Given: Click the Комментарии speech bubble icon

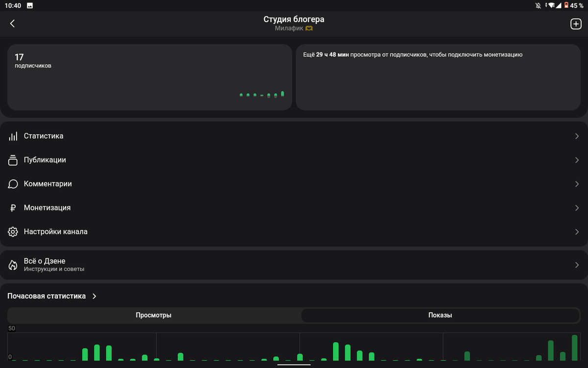Looking at the screenshot, I should (13, 184).
